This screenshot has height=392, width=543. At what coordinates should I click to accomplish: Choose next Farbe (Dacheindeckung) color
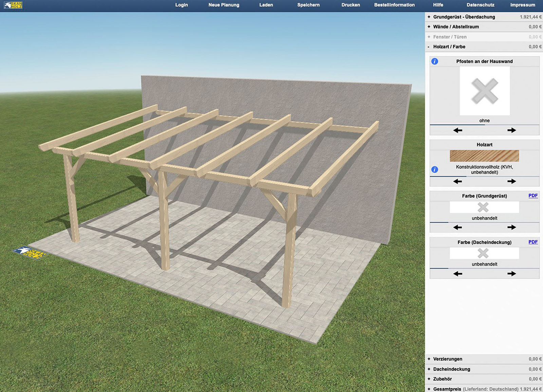(x=511, y=274)
